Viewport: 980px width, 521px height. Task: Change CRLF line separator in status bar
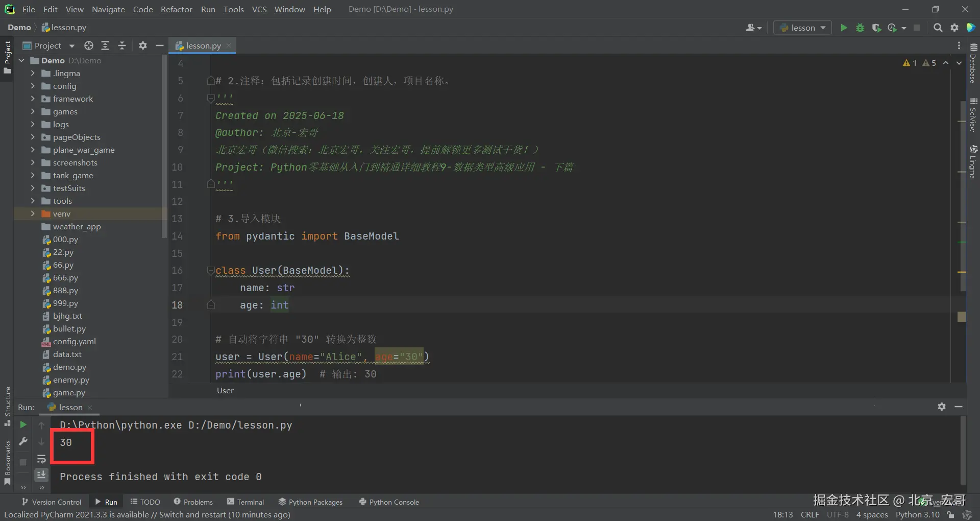[810, 514]
